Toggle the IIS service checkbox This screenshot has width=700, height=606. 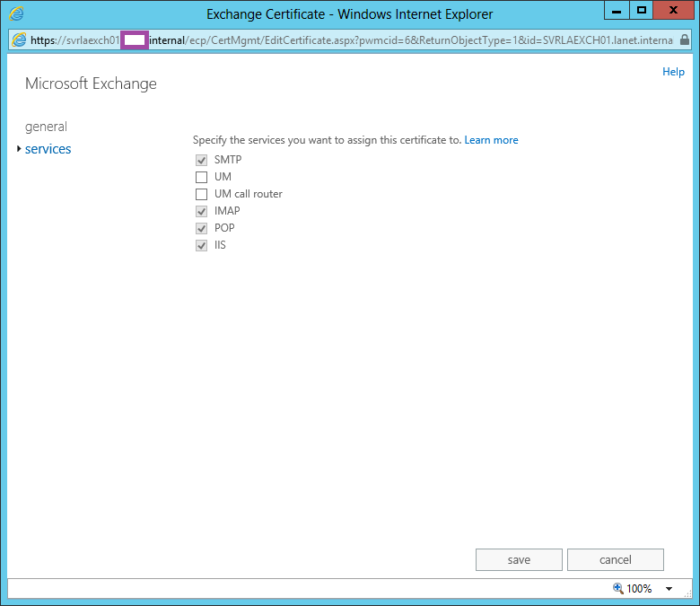click(201, 245)
